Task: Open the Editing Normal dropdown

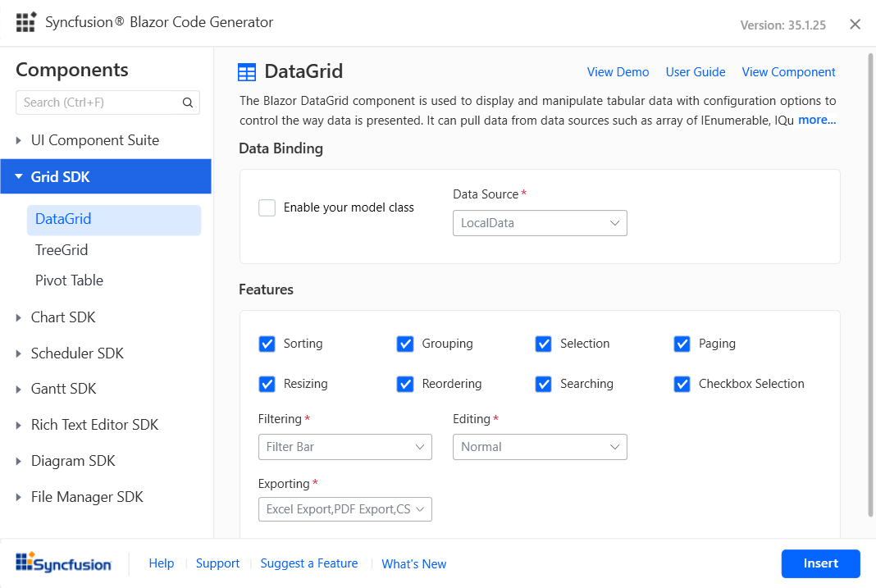Action: coord(540,447)
